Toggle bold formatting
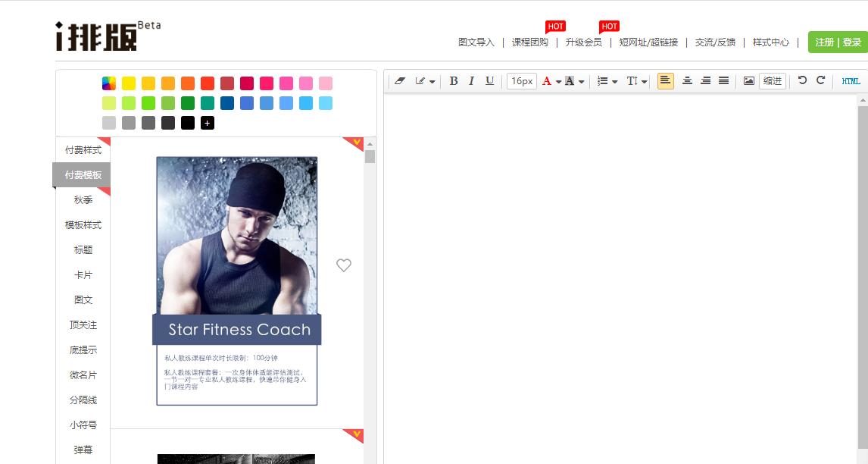Viewport: 868px width, 464px height. pyautogui.click(x=454, y=81)
